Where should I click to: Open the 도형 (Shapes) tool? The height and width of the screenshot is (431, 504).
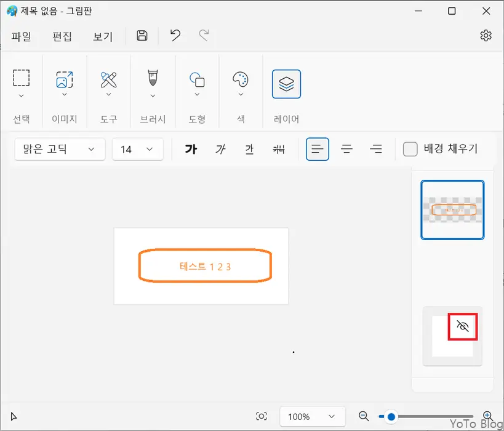[x=197, y=80]
